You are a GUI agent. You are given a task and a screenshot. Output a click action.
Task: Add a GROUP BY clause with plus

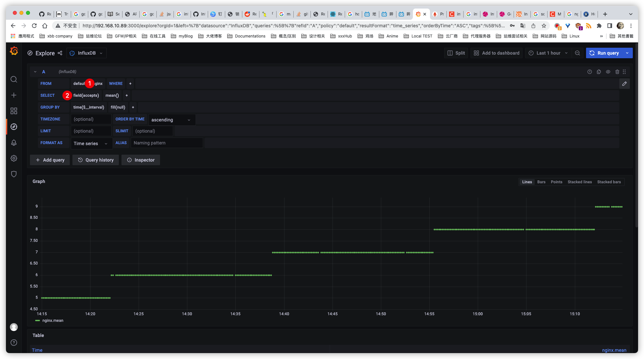(133, 107)
